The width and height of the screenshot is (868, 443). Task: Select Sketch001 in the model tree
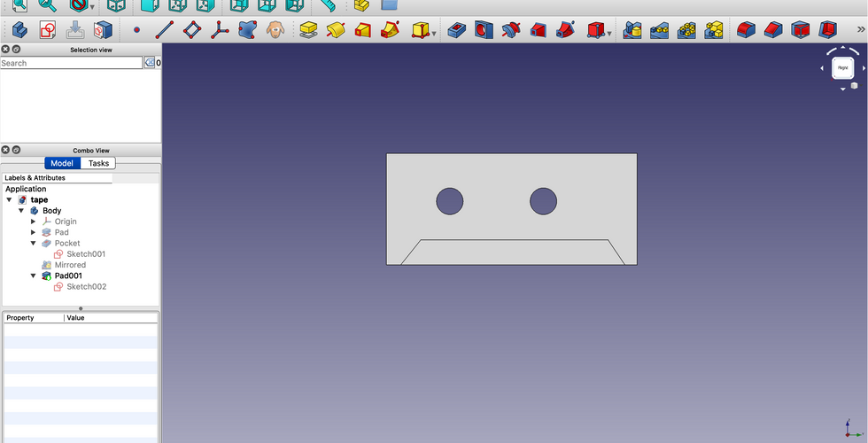click(86, 254)
